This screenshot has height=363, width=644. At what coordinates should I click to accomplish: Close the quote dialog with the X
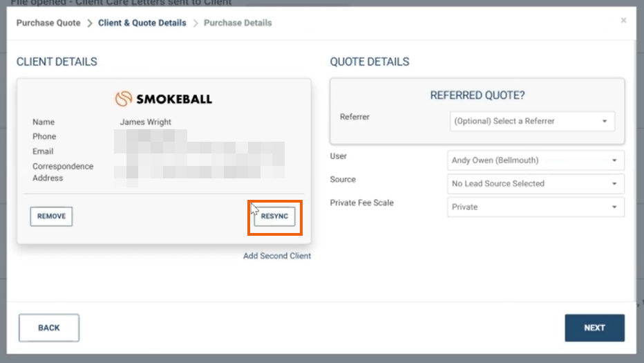[x=623, y=21]
